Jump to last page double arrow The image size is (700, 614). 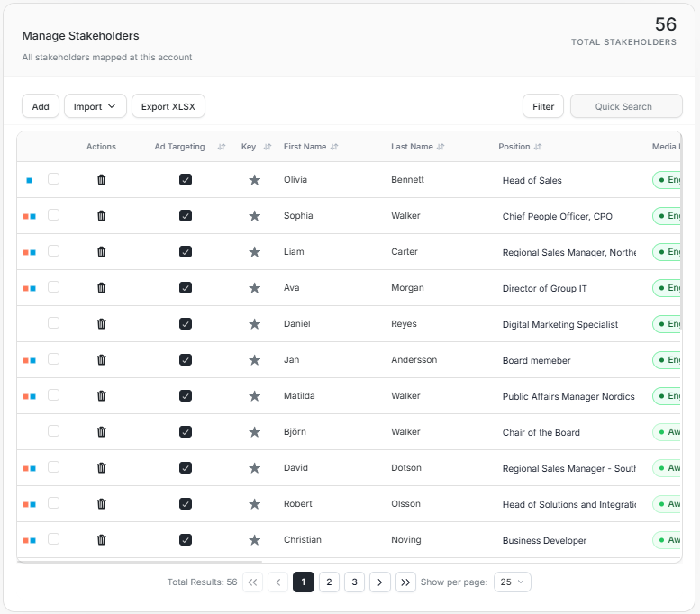point(405,582)
